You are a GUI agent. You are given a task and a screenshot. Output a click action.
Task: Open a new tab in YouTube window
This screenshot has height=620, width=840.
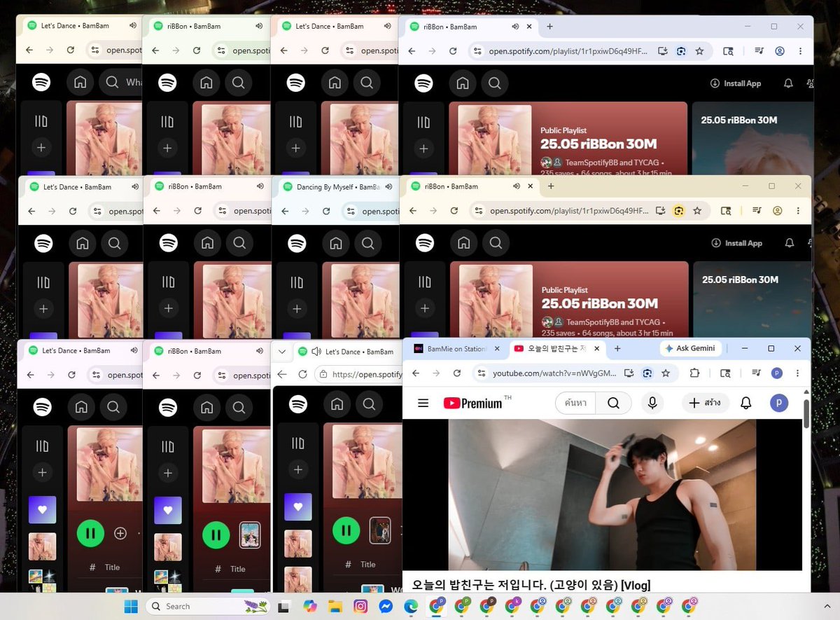tap(617, 348)
